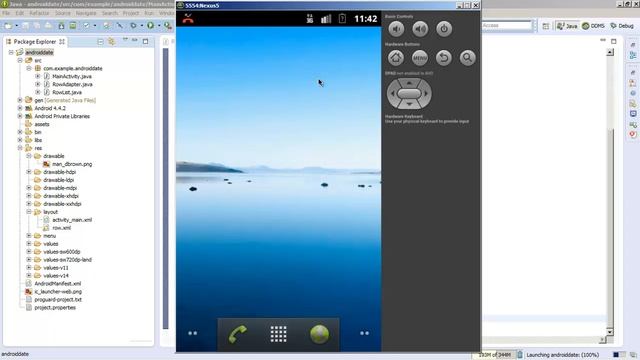
Task: Switch to the DDMS perspective
Action: click(x=593, y=26)
